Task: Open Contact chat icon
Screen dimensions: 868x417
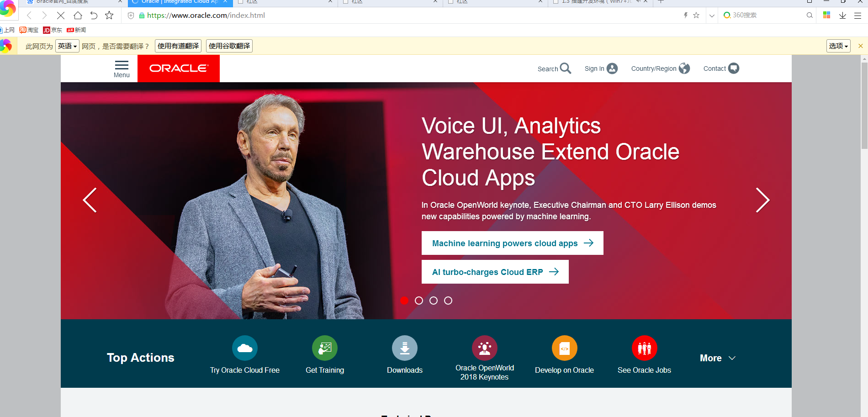Action: coord(734,69)
